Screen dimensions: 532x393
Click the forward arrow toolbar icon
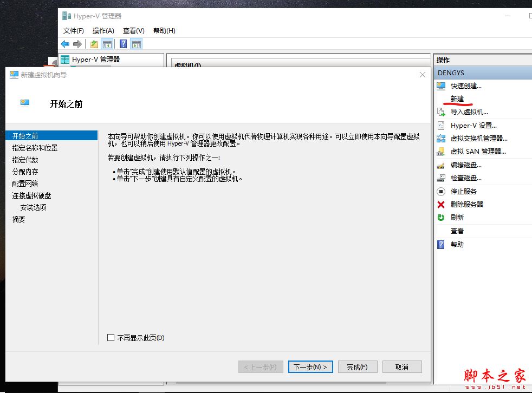coord(77,44)
